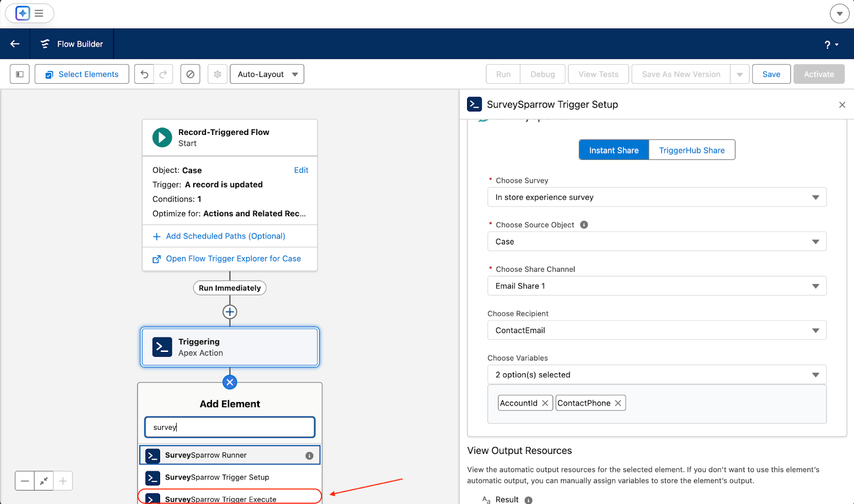Open the Choose Survey dropdown
Viewport: 854px width, 504px height.
pos(657,197)
